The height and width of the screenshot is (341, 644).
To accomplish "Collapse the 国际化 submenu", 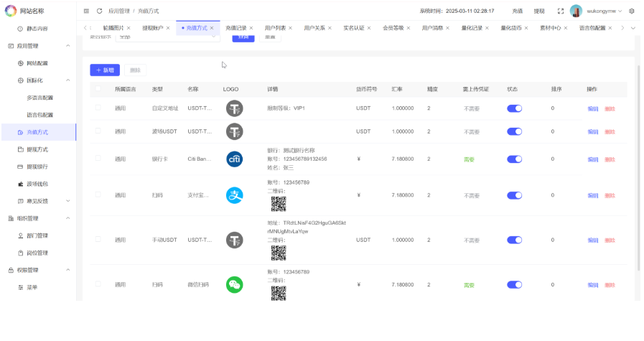I will (x=67, y=80).
